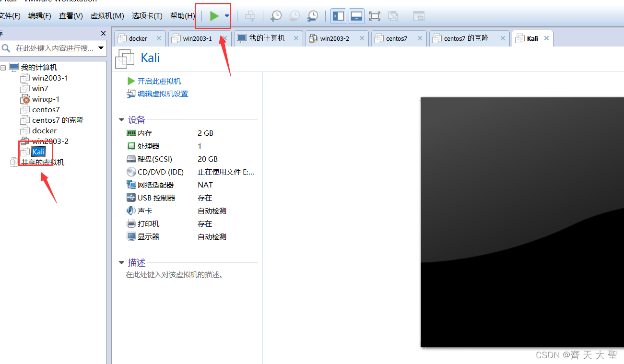624x364 pixels.
Task: Select 我的计算机 in the library tree
Action: (x=39, y=68)
